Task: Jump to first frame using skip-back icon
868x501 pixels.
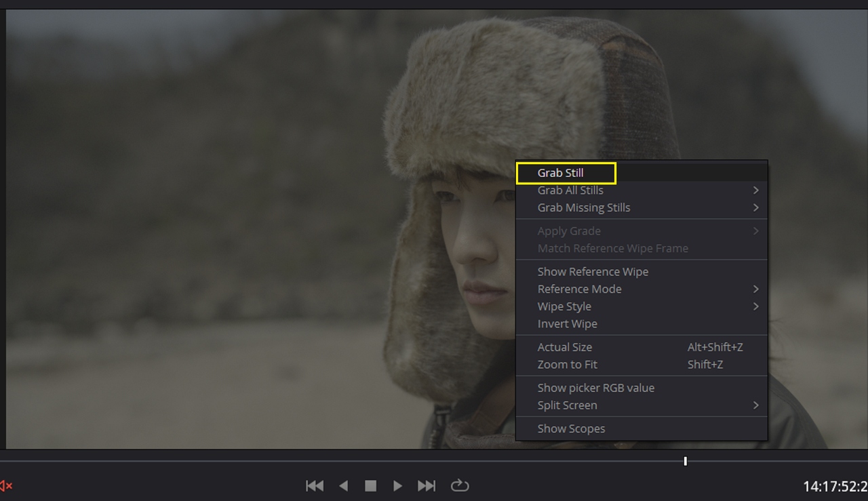Action: point(315,485)
